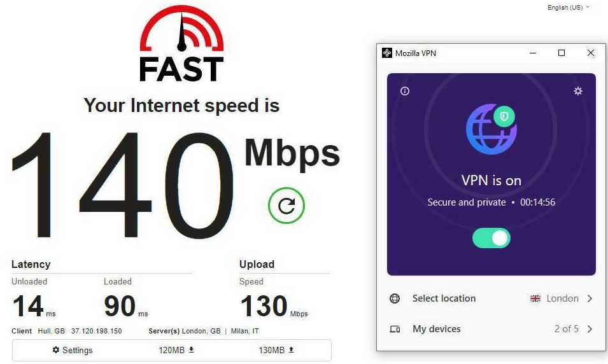Screen dimensions: 608x364
Task: Click the client IP address 37.120.198.150
Action: 97,331
